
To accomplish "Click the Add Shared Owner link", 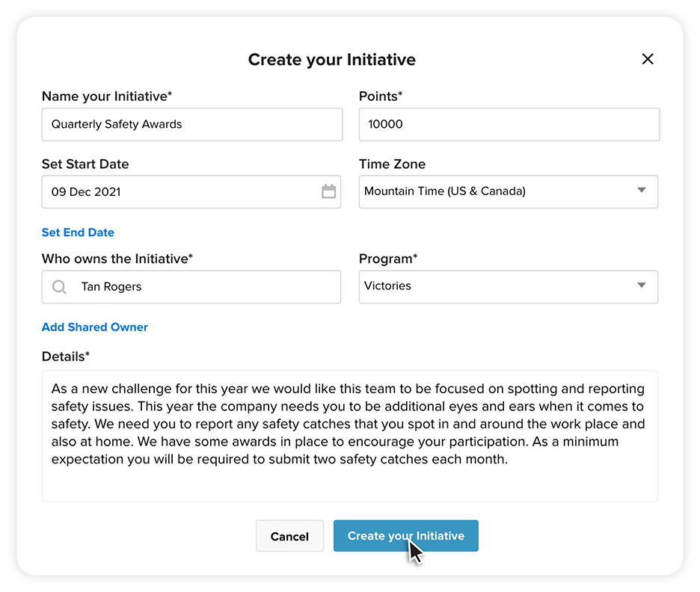I will coord(95,327).
